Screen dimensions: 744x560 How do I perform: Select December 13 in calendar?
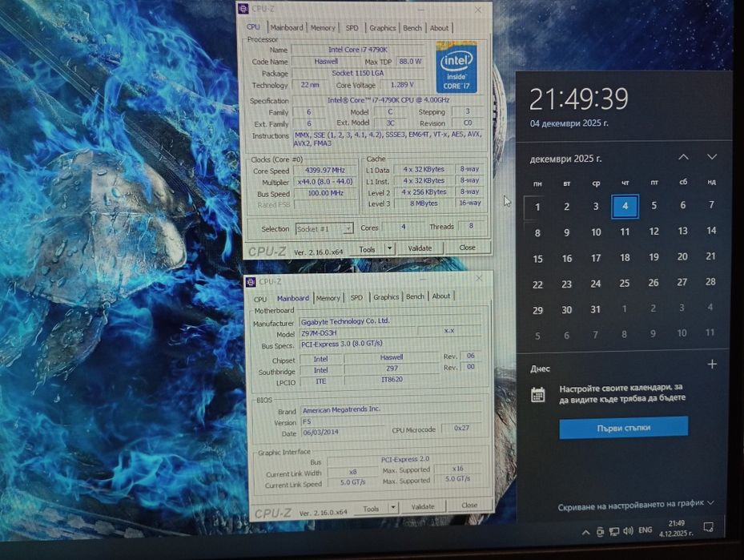click(x=682, y=231)
